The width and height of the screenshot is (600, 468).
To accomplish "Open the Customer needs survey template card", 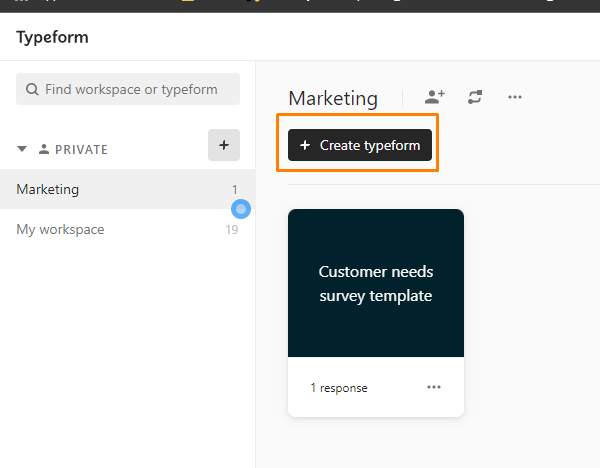I will point(375,283).
